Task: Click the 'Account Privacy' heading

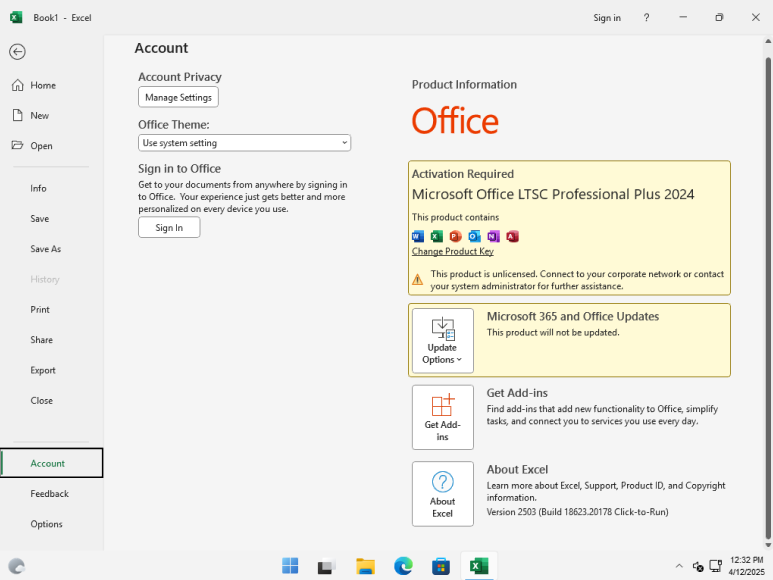Action: (x=179, y=77)
